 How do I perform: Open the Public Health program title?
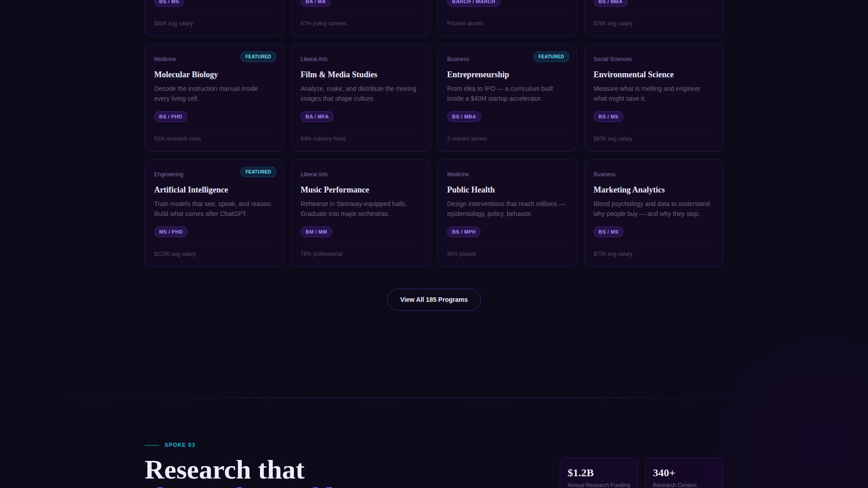[x=471, y=190]
